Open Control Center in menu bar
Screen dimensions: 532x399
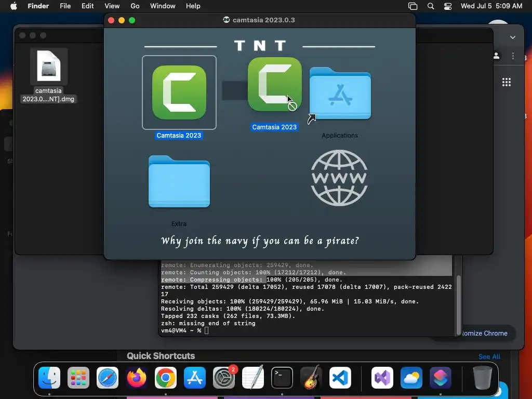[448, 6]
